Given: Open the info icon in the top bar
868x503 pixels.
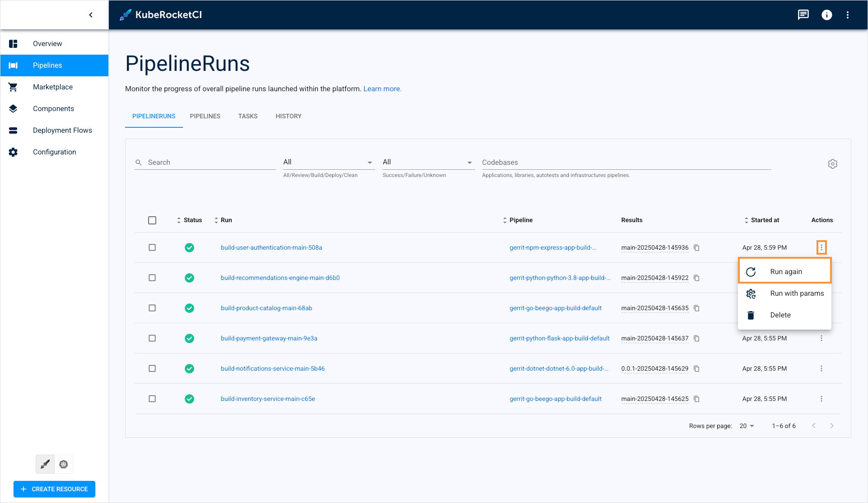Looking at the screenshot, I should (827, 14).
